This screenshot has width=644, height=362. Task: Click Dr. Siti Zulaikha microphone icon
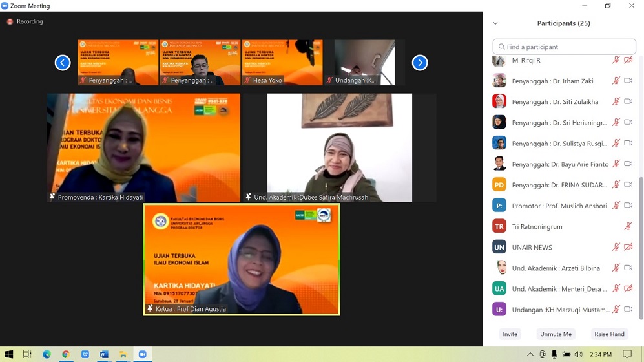click(x=616, y=101)
